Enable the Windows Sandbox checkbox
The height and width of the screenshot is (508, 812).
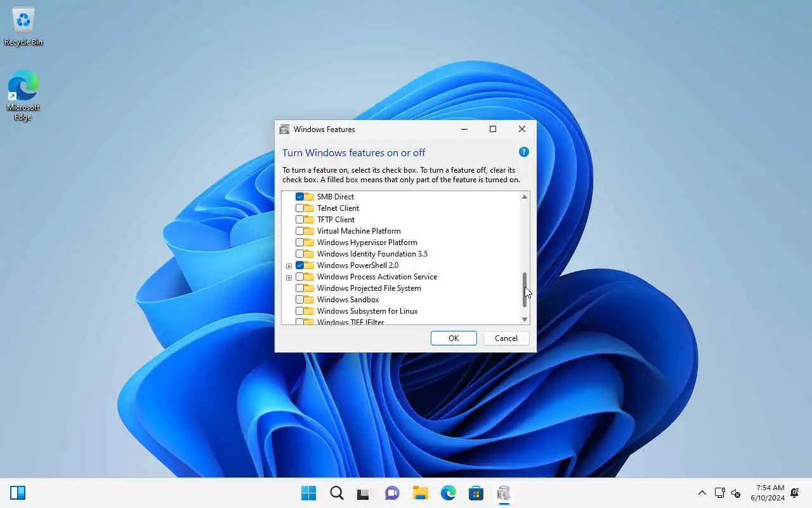pos(299,300)
